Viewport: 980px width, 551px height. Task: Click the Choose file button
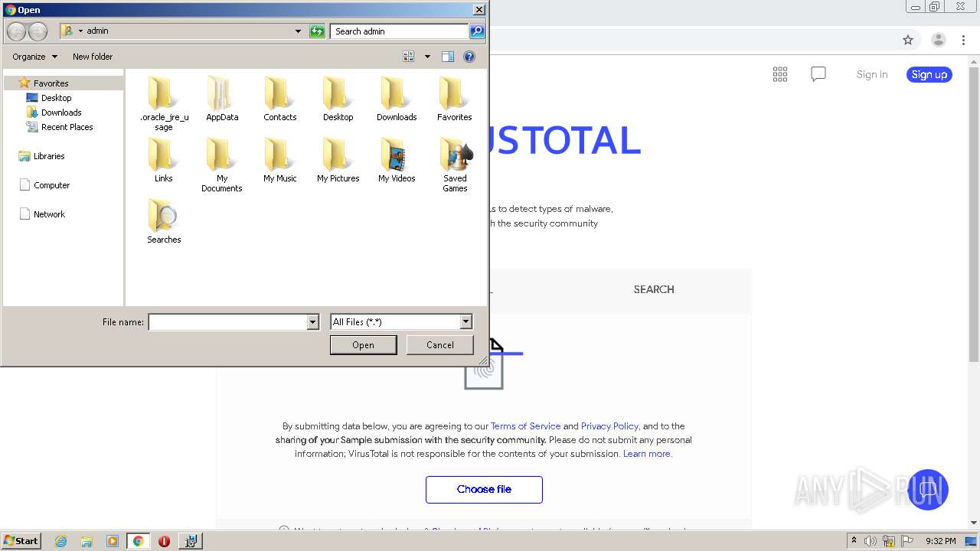[484, 490]
